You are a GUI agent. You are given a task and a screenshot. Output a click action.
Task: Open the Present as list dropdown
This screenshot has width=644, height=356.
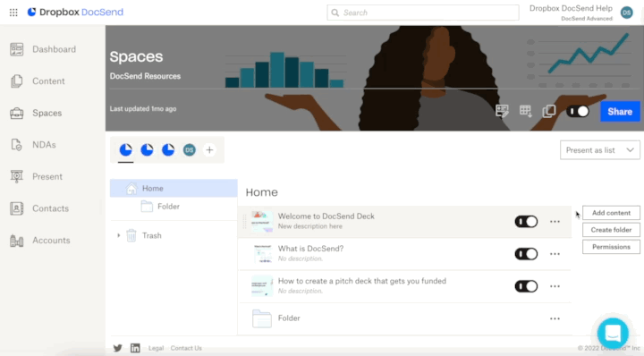point(599,150)
